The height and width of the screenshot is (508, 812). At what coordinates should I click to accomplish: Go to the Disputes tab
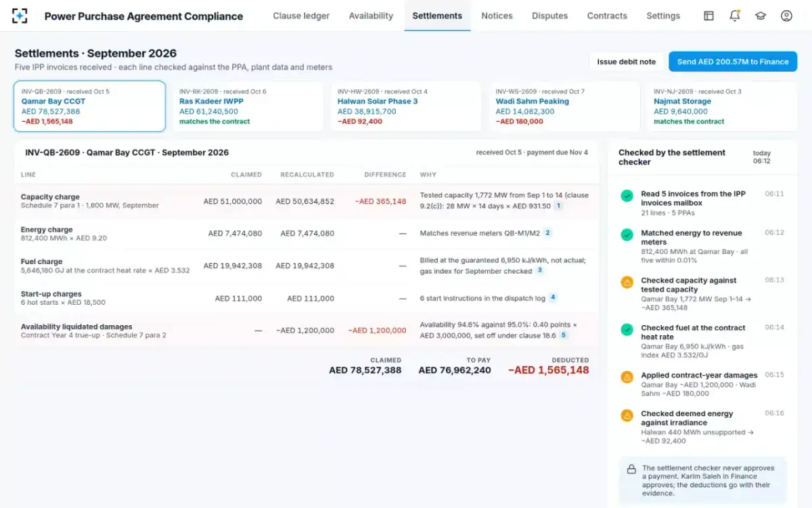(x=549, y=16)
